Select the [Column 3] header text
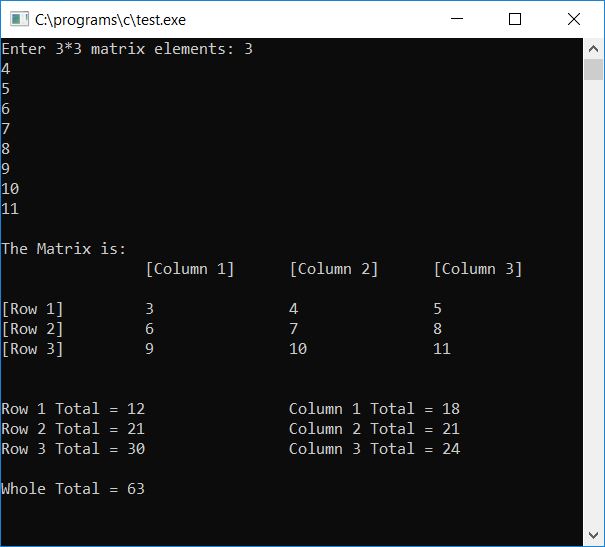Screen dimensions: 605x547 [478, 269]
